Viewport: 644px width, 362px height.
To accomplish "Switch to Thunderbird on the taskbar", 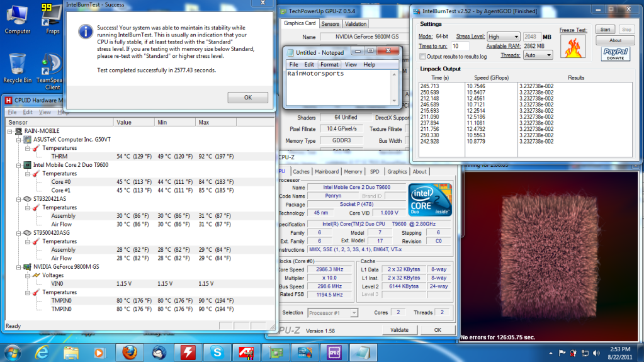I will 159,353.
